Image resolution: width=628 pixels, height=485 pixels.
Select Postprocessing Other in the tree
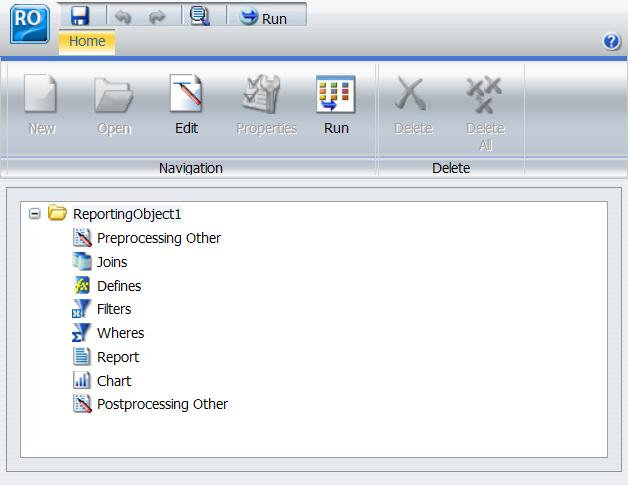[162, 404]
